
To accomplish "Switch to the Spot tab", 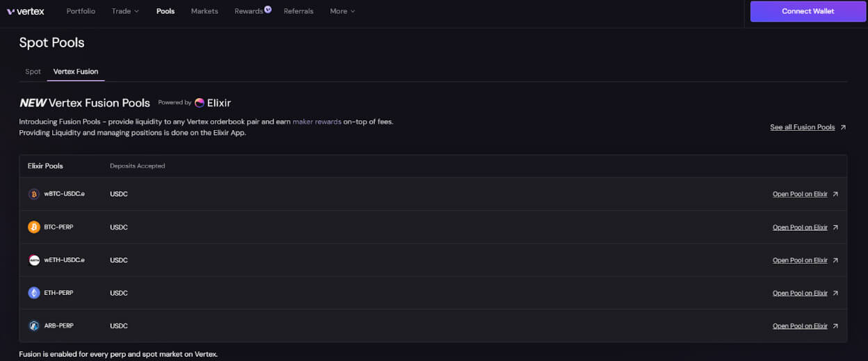I will [33, 72].
